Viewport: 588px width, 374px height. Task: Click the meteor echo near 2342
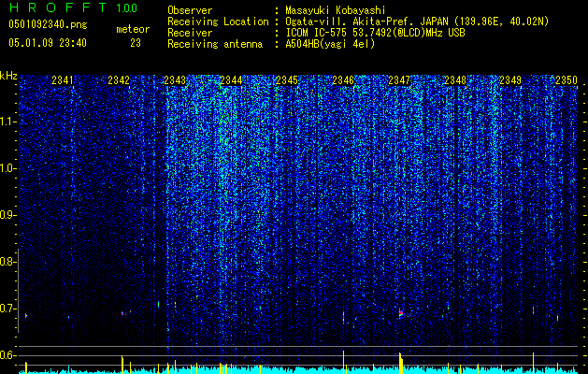(x=123, y=313)
